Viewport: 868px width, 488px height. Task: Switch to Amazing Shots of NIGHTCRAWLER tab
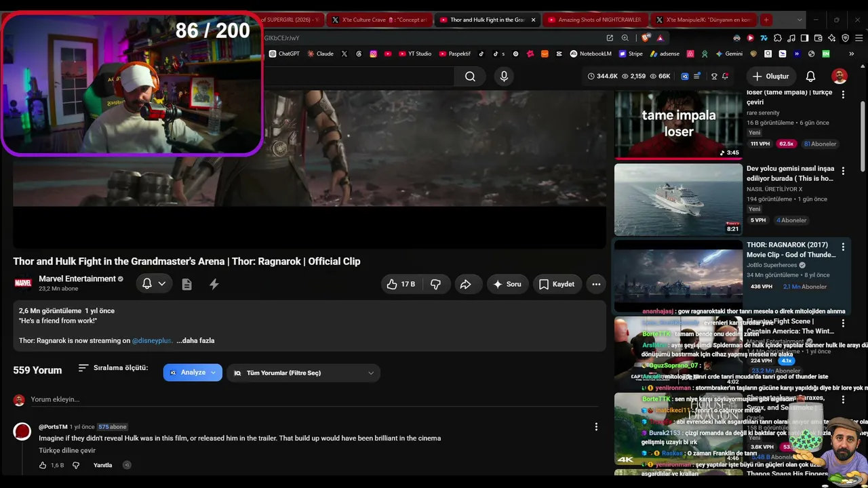point(595,20)
